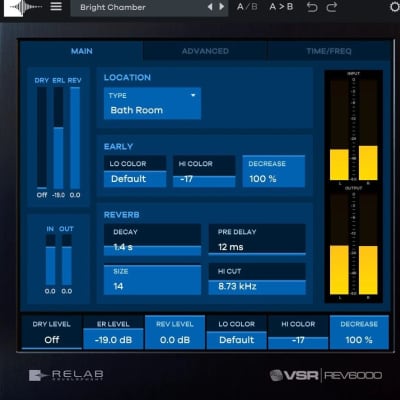The width and height of the screenshot is (400, 400).
Task: Select ER LEVEL -19.0 dB bottom cell
Action: pyautogui.click(x=113, y=332)
